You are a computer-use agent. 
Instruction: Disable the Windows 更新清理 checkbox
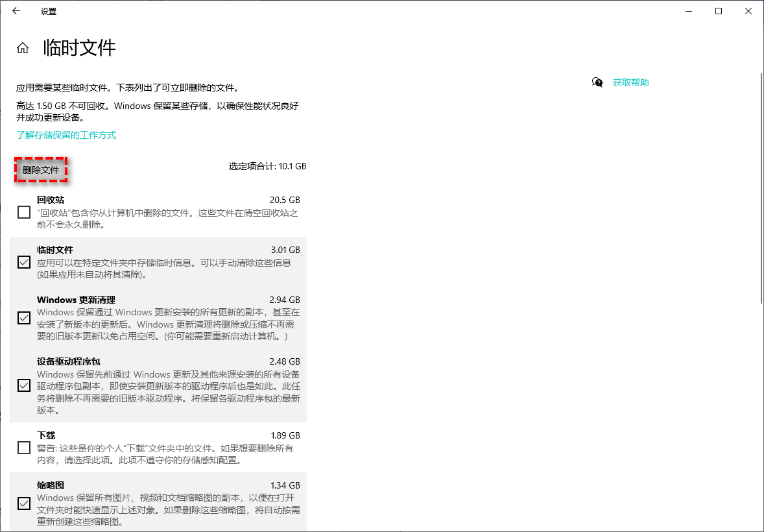click(x=23, y=318)
